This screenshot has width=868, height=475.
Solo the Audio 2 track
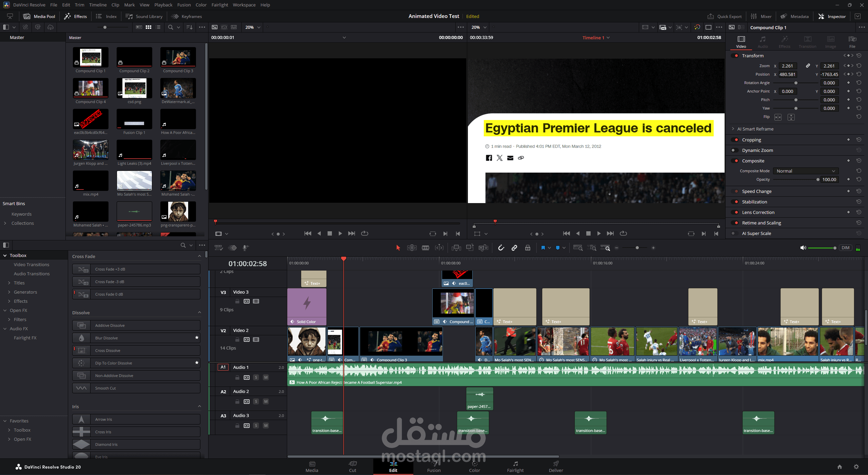click(256, 401)
